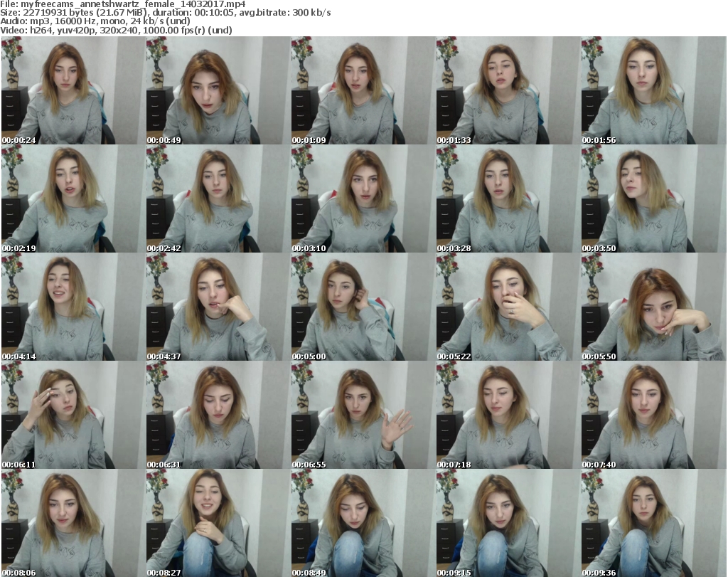Select the thumbnail timestamped 00:06:11
The width and height of the screenshot is (728, 577).
coord(73,415)
